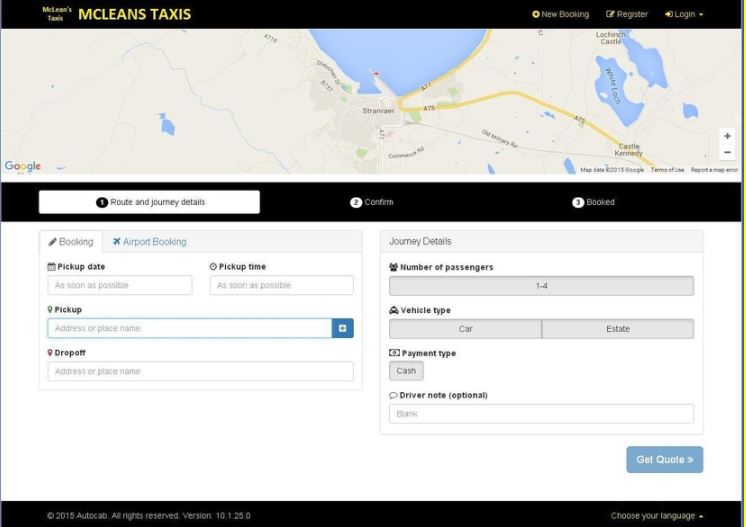Open the Register link
Image resolution: width=746 pixels, height=527 pixels.
coord(627,14)
